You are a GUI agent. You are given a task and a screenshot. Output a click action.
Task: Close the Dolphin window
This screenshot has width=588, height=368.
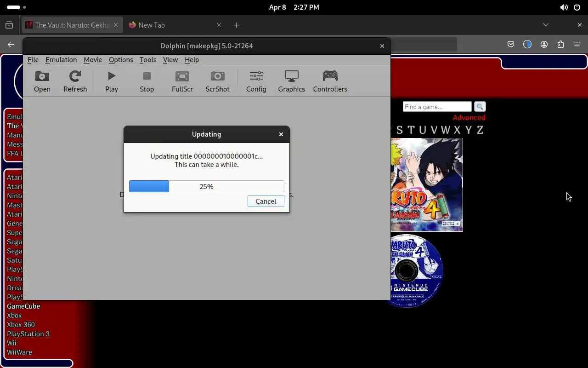coord(382,46)
